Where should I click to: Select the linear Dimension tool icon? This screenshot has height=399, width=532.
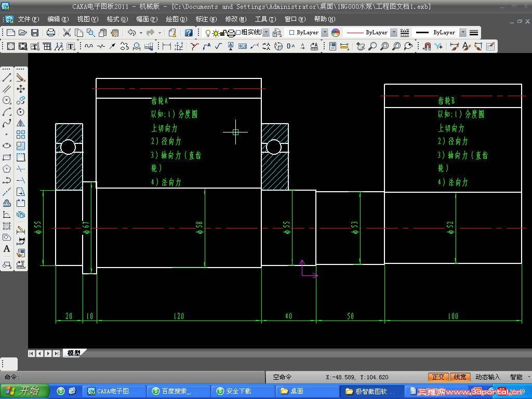tap(167, 46)
